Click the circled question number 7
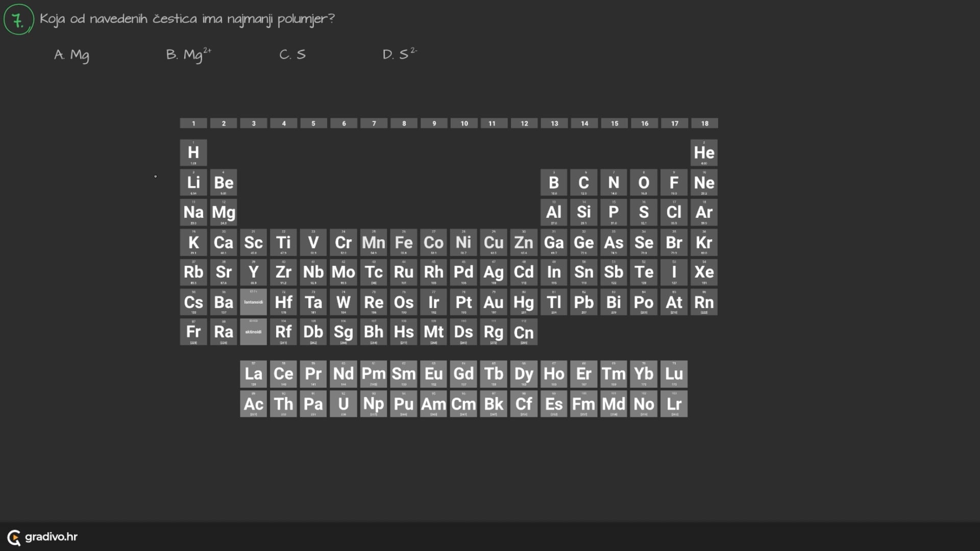Image resolution: width=980 pixels, height=551 pixels. click(19, 19)
